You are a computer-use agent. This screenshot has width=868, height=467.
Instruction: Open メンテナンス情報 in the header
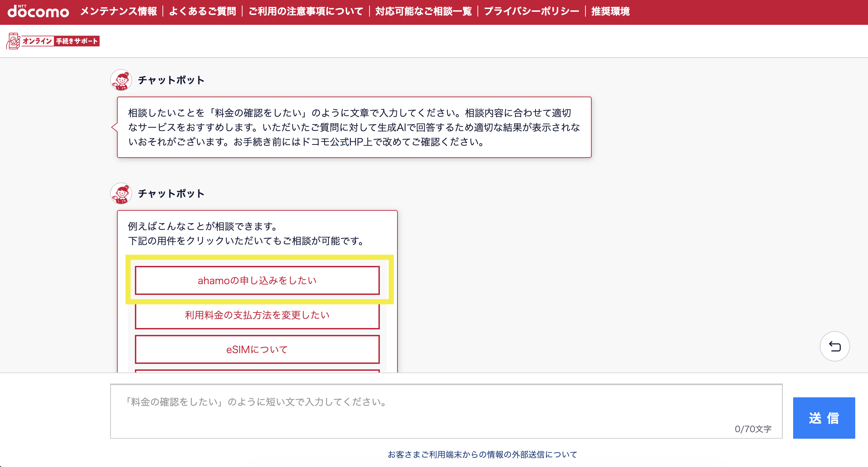pos(119,11)
